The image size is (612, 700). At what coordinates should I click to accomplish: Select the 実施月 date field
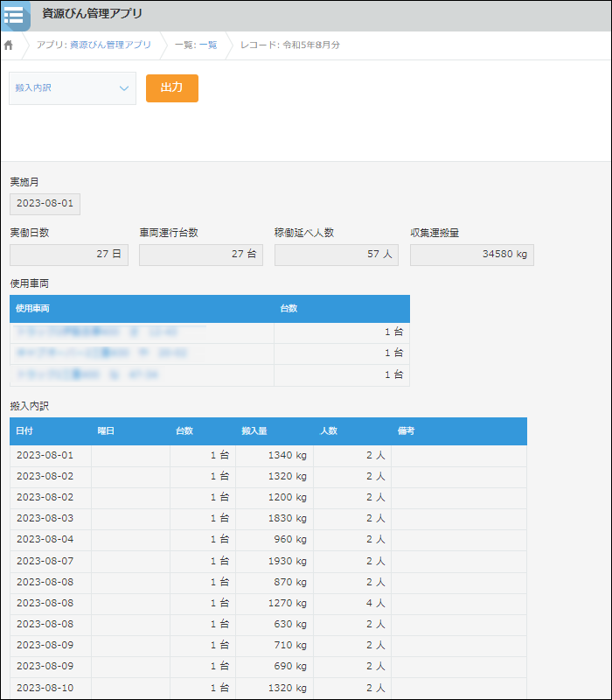(x=45, y=204)
